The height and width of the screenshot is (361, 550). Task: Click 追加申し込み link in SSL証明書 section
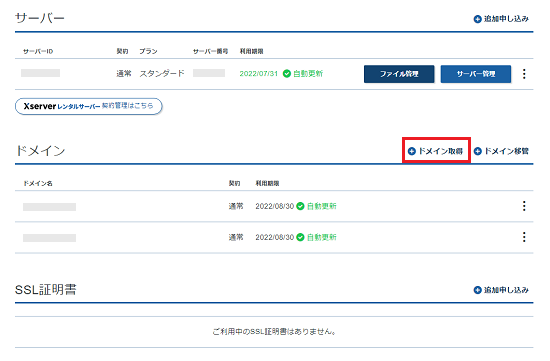(x=501, y=290)
